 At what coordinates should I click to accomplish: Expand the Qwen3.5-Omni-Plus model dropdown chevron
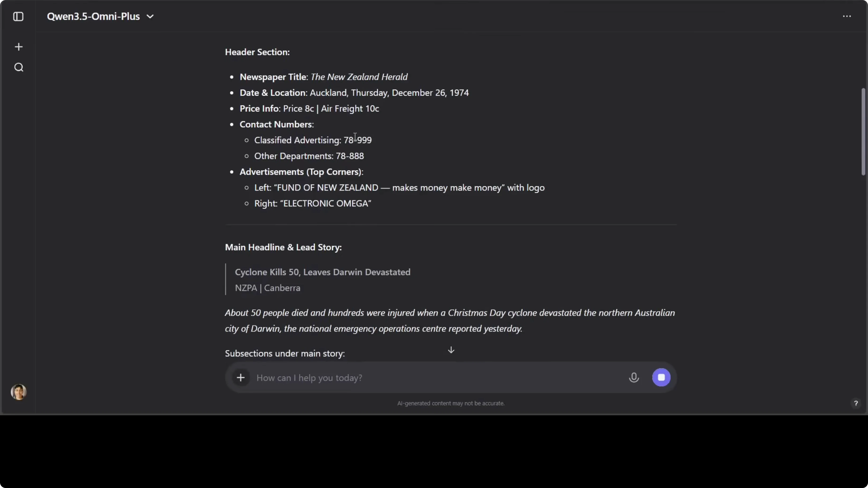click(150, 17)
